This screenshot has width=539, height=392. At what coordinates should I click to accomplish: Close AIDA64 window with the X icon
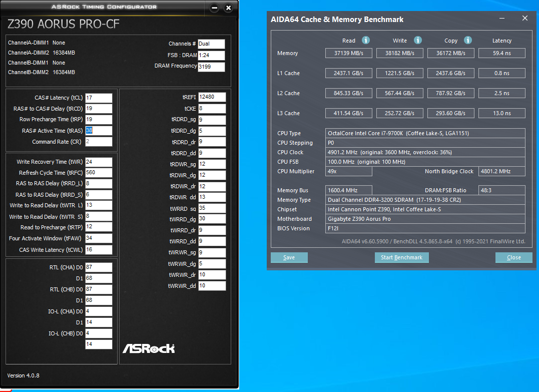click(x=524, y=18)
